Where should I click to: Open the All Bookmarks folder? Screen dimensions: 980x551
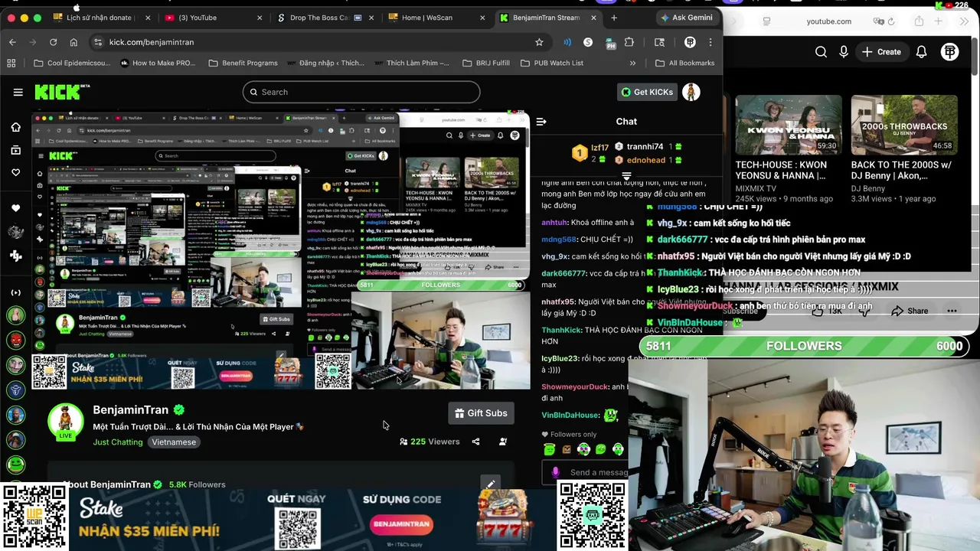[x=684, y=63]
